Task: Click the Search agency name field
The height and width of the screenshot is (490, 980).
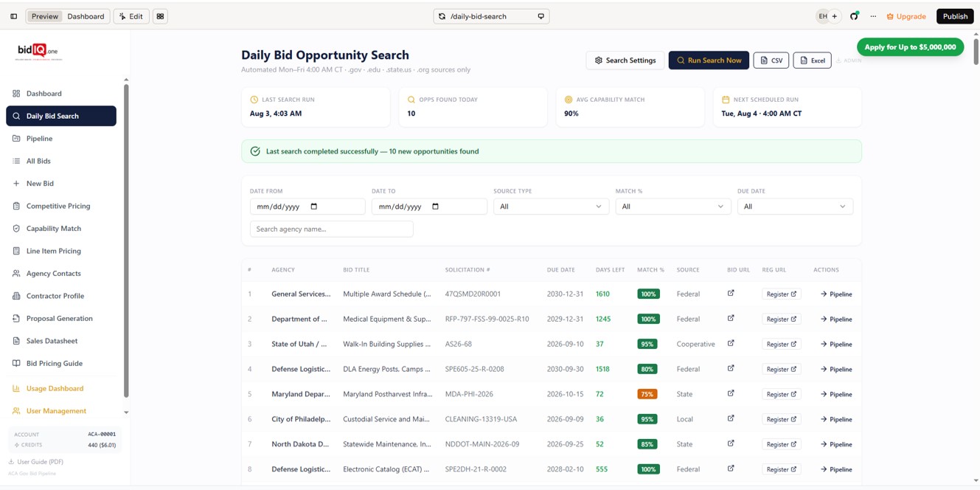Action: (x=331, y=230)
